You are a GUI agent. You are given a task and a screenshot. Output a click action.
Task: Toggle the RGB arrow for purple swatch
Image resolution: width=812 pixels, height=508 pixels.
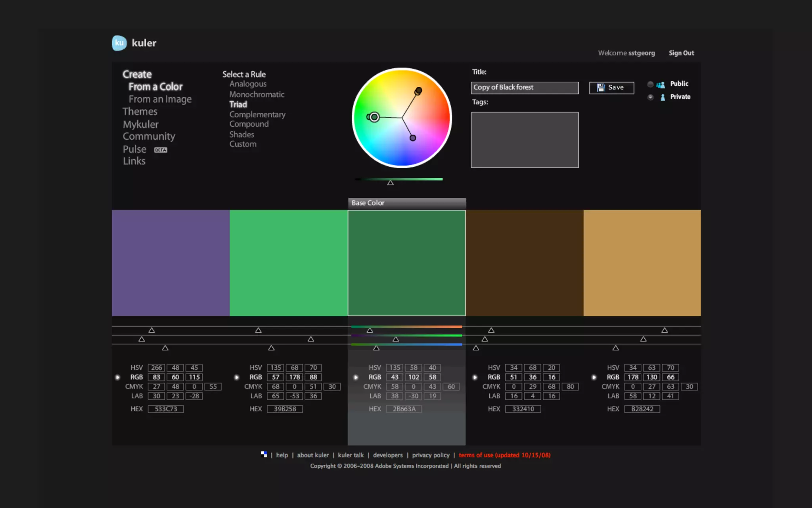(117, 377)
